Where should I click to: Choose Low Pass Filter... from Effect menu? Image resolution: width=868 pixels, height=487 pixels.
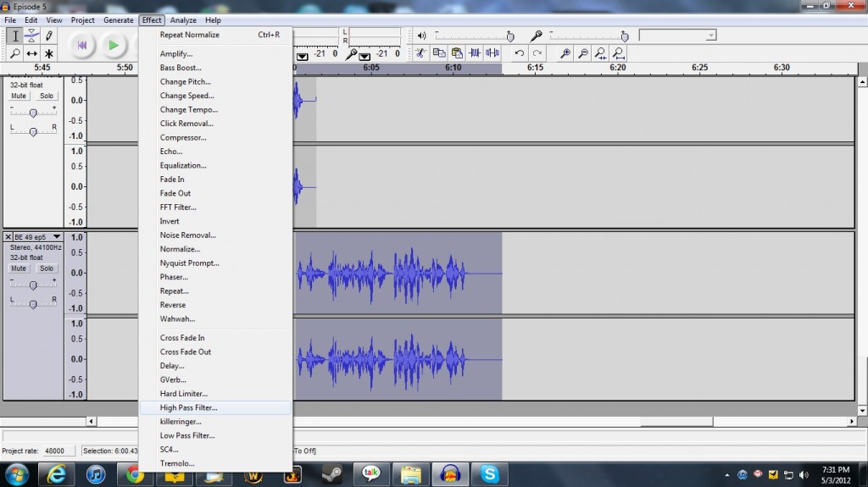coord(215,435)
